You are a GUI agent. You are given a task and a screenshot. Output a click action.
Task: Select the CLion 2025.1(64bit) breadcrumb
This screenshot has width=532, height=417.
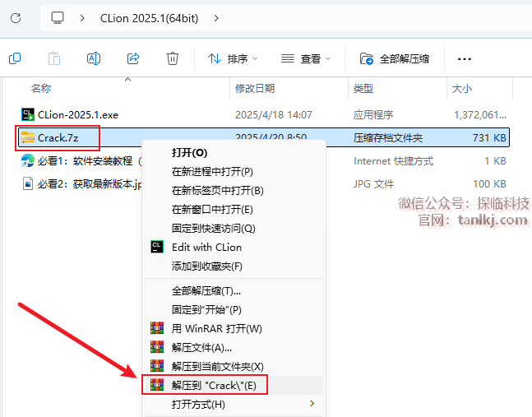pyautogui.click(x=150, y=18)
